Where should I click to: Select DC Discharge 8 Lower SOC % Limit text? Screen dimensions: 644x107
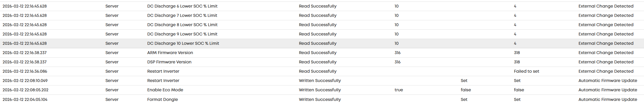(182, 25)
